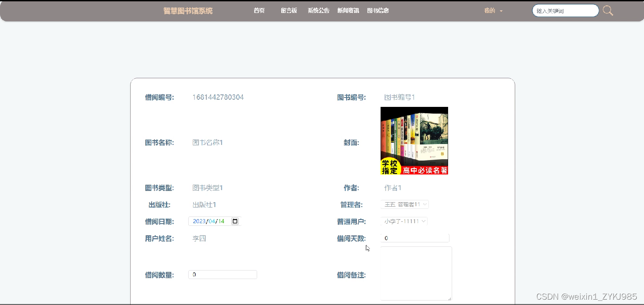Go to 首页 in navigation

click(x=259, y=11)
